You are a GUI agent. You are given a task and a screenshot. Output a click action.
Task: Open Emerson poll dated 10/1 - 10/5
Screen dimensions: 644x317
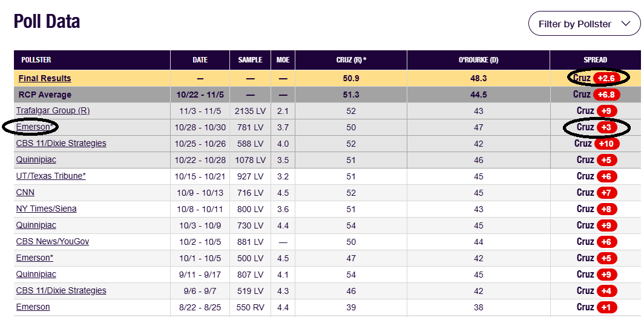point(35,258)
